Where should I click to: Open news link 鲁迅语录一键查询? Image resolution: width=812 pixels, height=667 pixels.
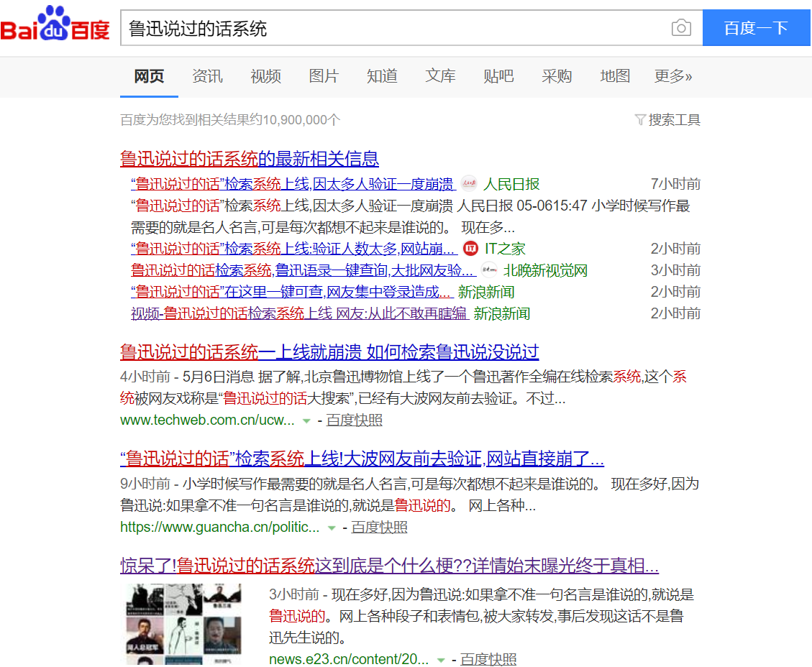coord(304,270)
